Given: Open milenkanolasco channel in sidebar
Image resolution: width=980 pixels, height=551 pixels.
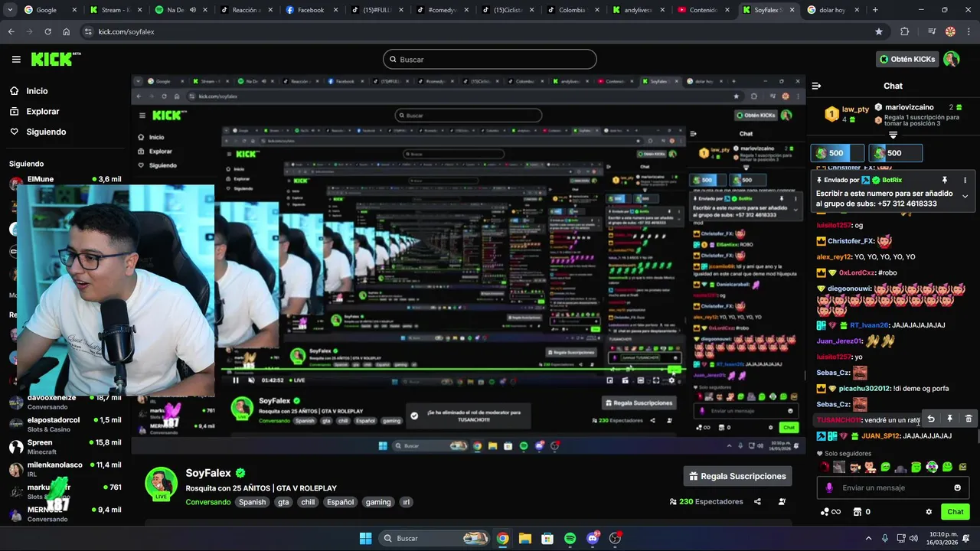Looking at the screenshot, I should click(x=65, y=469).
